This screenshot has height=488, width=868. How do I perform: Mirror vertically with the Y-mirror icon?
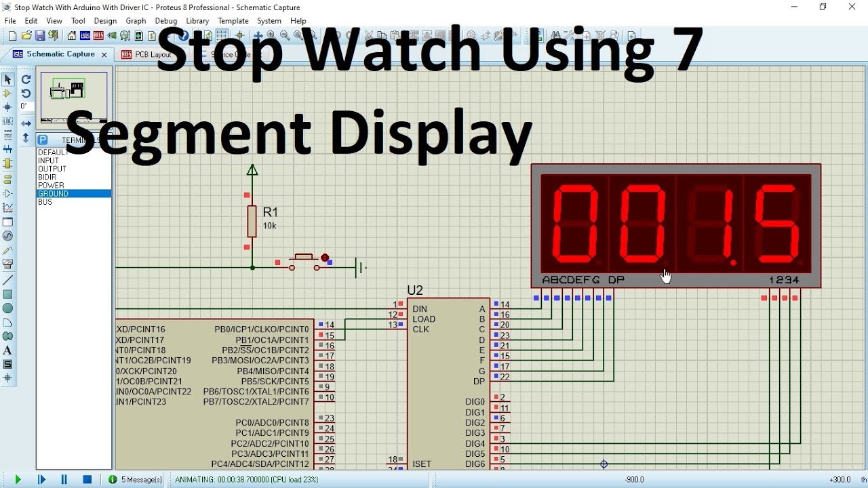point(26,138)
